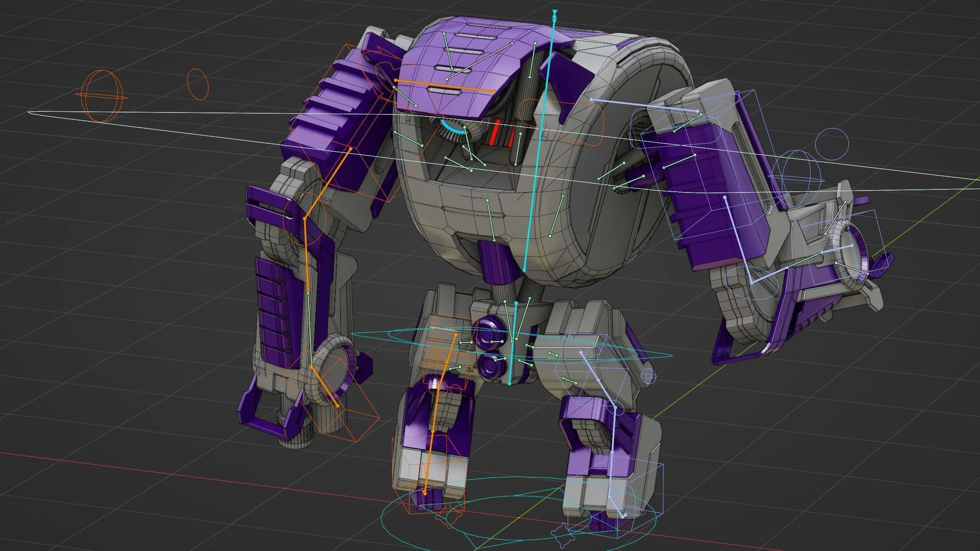The width and height of the screenshot is (980, 551).
Task: Click the small orange circle control beside the sphere
Action: pyautogui.click(x=198, y=84)
